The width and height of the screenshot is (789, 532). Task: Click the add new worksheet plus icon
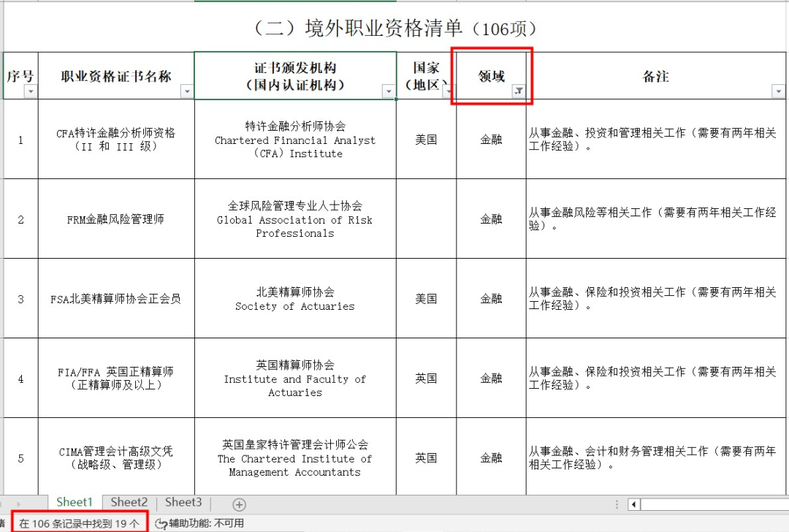(239, 503)
